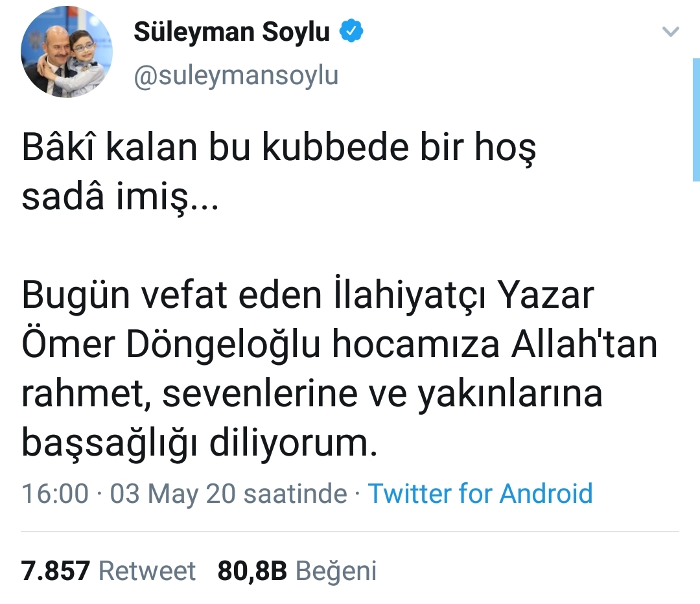View the 7.857 Retweet list

[x=108, y=571]
